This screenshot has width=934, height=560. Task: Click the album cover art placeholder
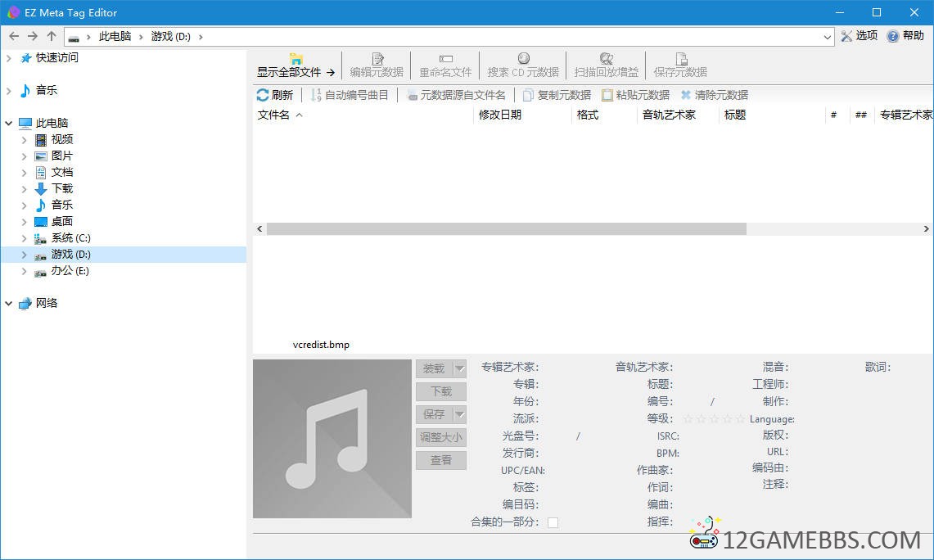tap(332, 439)
